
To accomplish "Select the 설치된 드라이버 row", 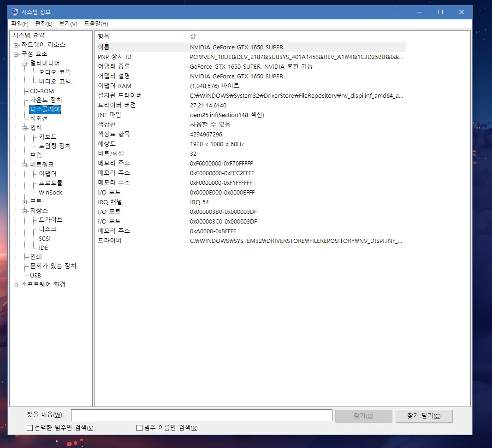I will (x=250, y=95).
